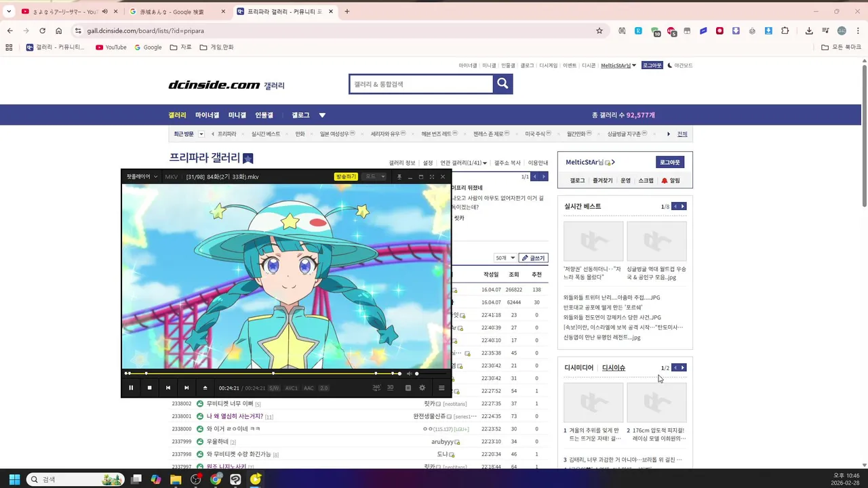Toggle the S/W decoder indicator in PotPlayer
This screenshot has width=868, height=488.
pyautogui.click(x=274, y=388)
